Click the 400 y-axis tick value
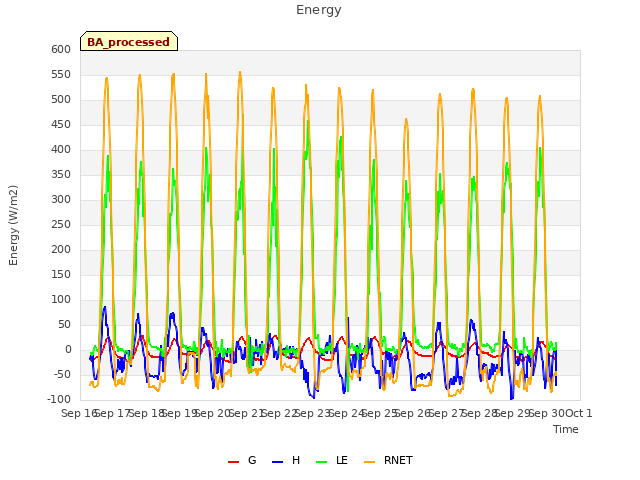 click(61, 149)
